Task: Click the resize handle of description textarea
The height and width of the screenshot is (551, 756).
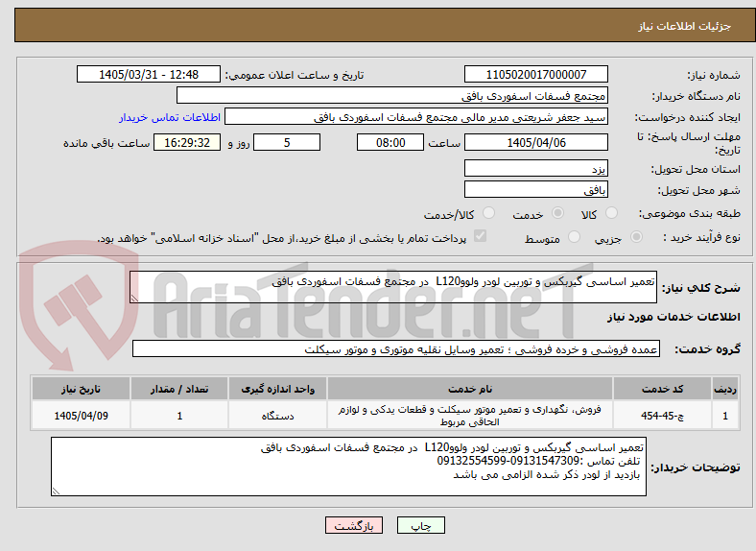Action: point(134,299)
